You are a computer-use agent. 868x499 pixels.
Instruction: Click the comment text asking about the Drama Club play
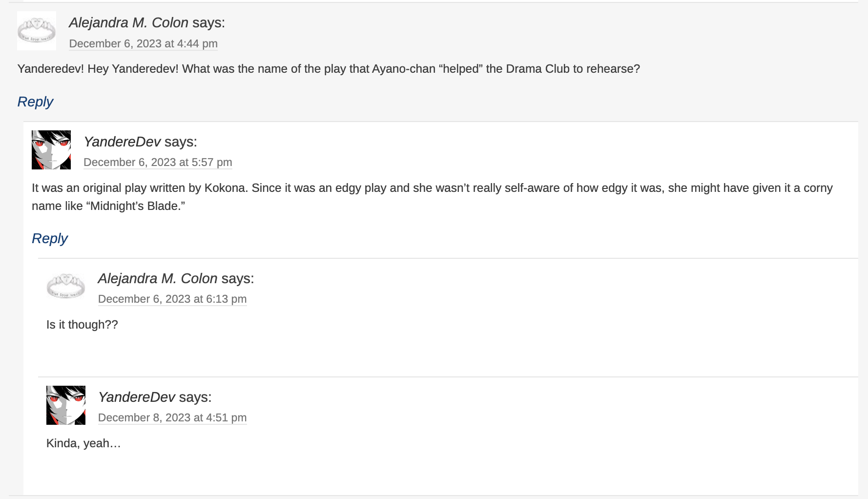pyautogui.click(x=328, y=69)
